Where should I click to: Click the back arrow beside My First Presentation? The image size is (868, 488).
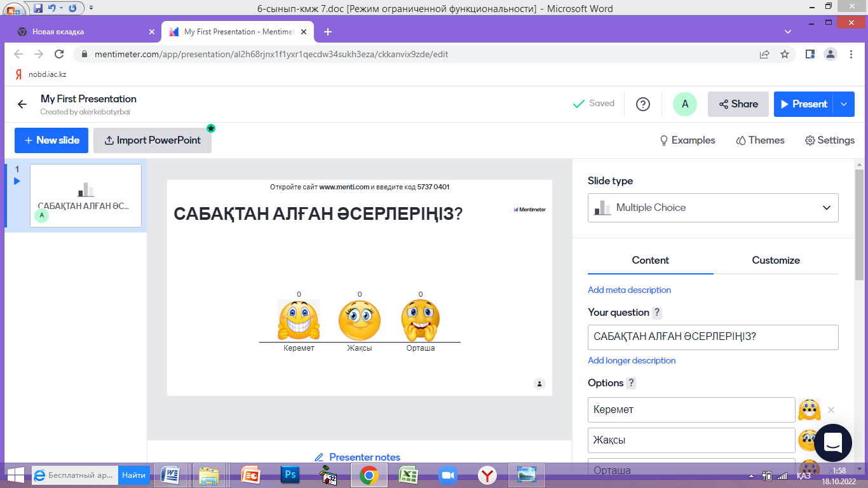pyautogui.click(x=22, y=105)
